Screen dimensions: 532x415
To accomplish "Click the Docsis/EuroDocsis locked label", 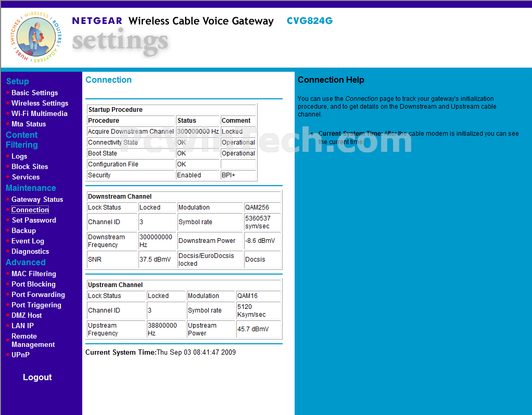I will tap(210, 260).
